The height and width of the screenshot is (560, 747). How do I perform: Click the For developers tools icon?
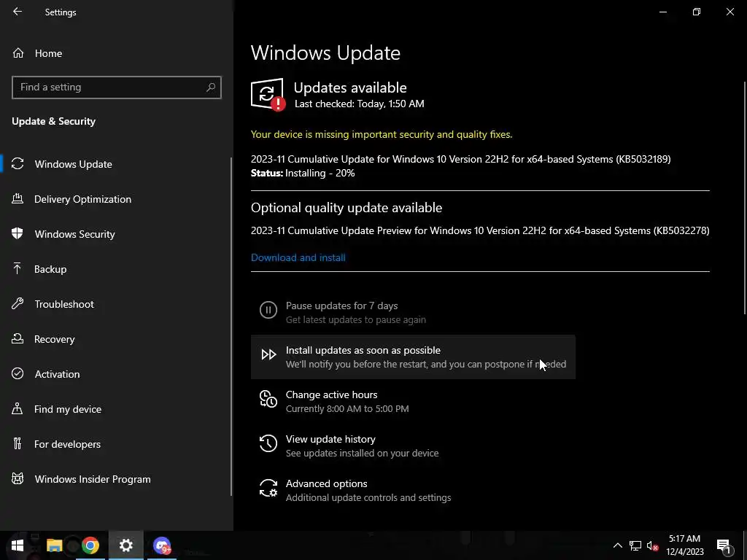point(18,444)
